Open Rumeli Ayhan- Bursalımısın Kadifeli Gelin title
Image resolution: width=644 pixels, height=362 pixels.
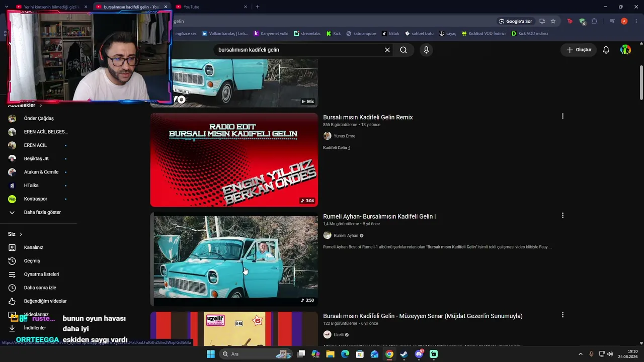point(379,217)
